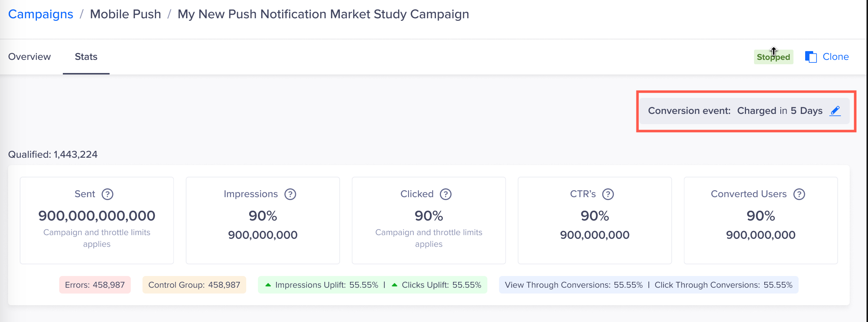
Task: Click Converted Users help icon
Action: (x=799, y=194)
